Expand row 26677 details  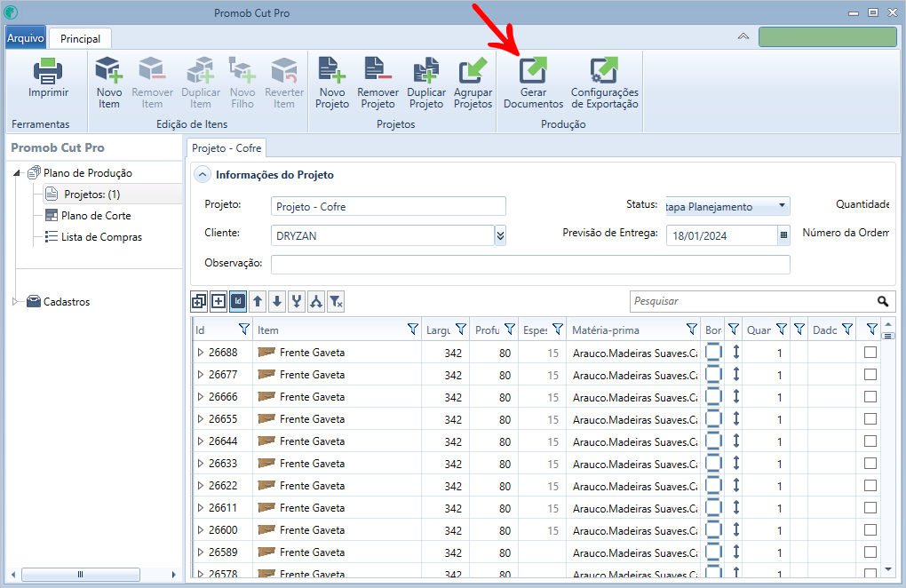coord(201,374)
